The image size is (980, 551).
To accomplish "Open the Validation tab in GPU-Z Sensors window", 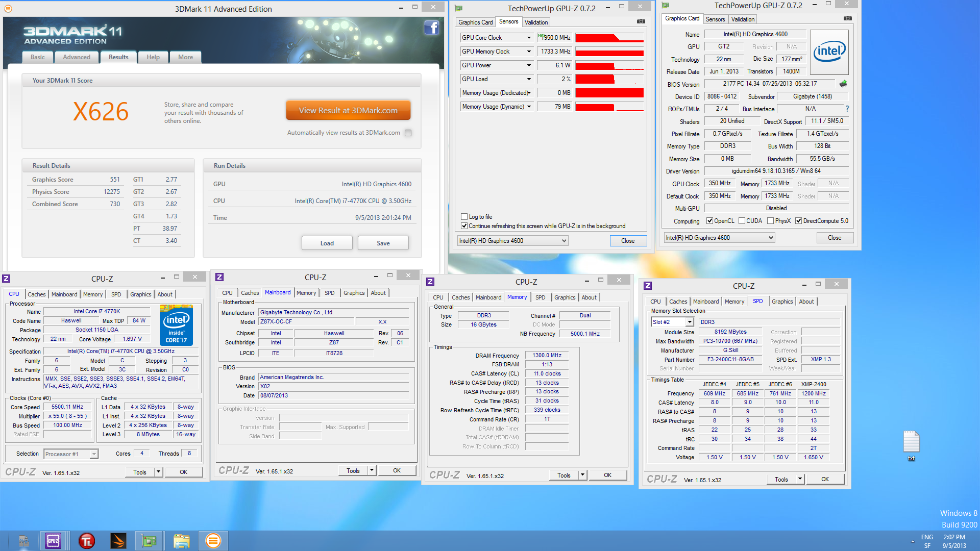I will [536, 22].
